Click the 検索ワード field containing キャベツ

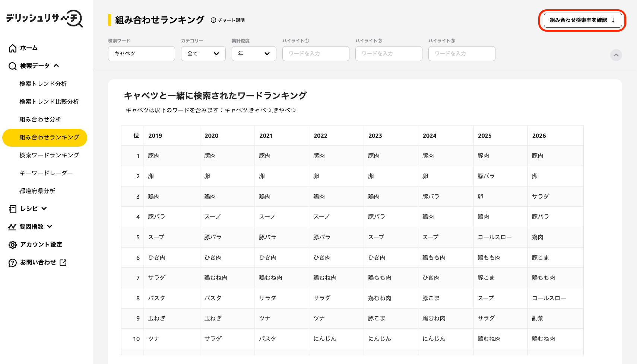(x=142, y=54)
